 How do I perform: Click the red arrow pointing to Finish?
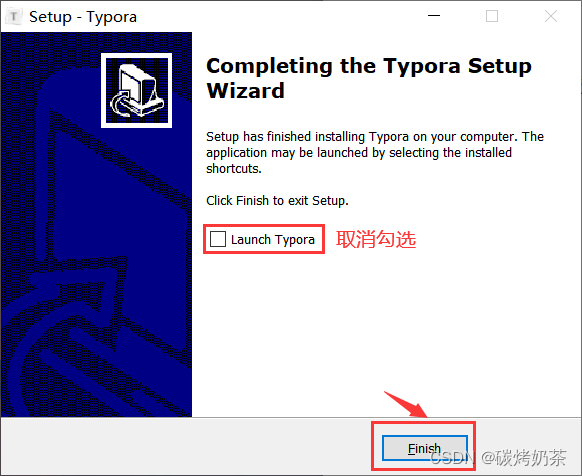click(406, 404)
